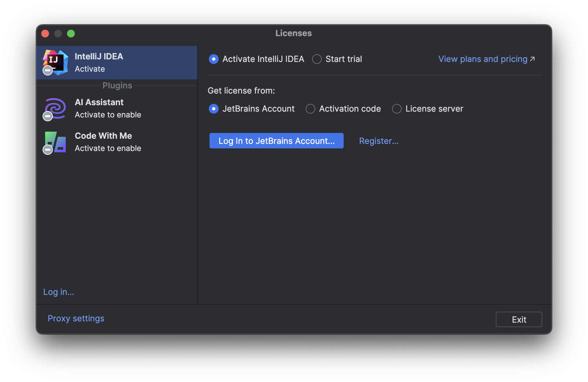Select JetBrains Account license source
Viewport: 588px width, 382px height.
point(252,109)
